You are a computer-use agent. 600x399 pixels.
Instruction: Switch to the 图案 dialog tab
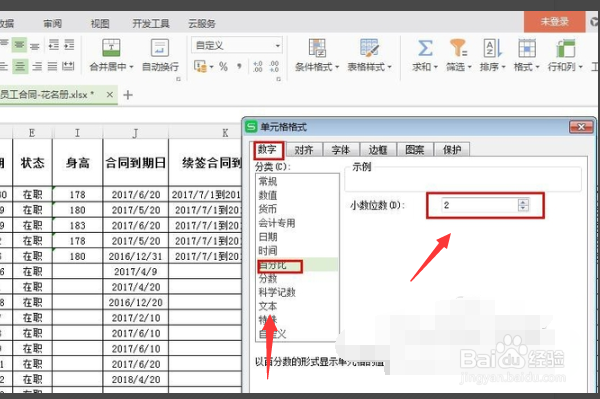(x=415, y=150)
